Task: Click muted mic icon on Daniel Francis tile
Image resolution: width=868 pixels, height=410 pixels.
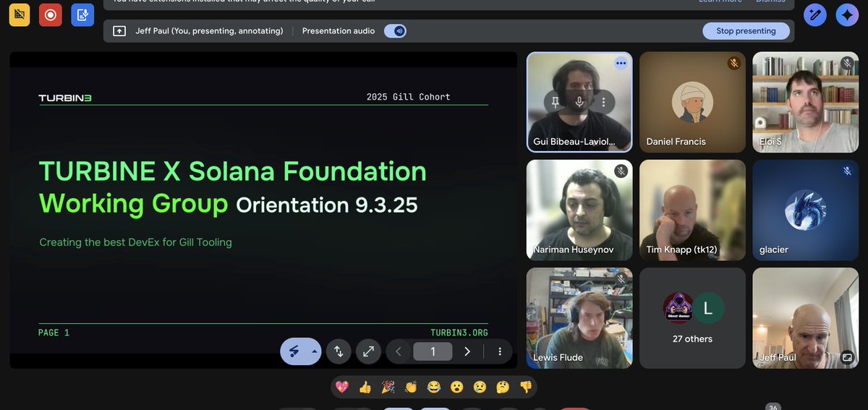Action: coord(734,63)
